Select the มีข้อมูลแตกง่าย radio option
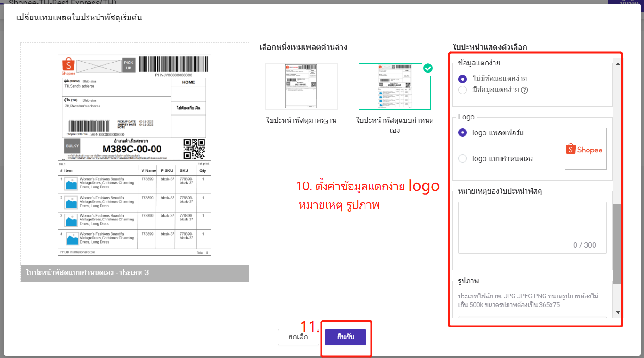The image size is (644, 358). pyautogui.click(x=463, y=90)
